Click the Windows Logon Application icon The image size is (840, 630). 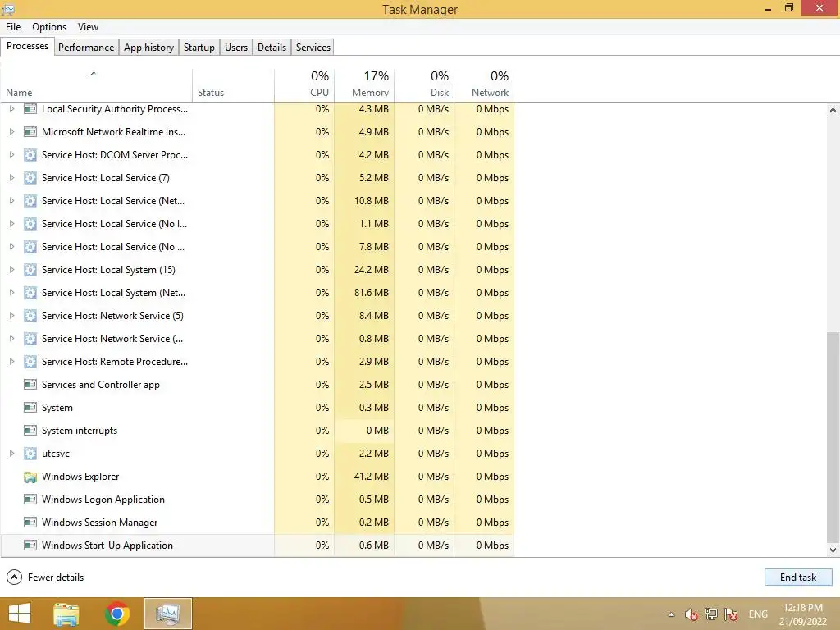30,500
